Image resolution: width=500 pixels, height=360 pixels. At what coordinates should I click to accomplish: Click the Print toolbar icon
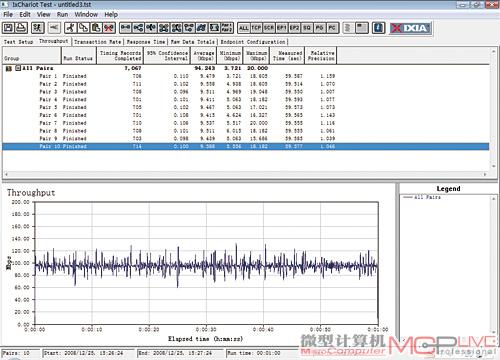click(x=21, y=28)
